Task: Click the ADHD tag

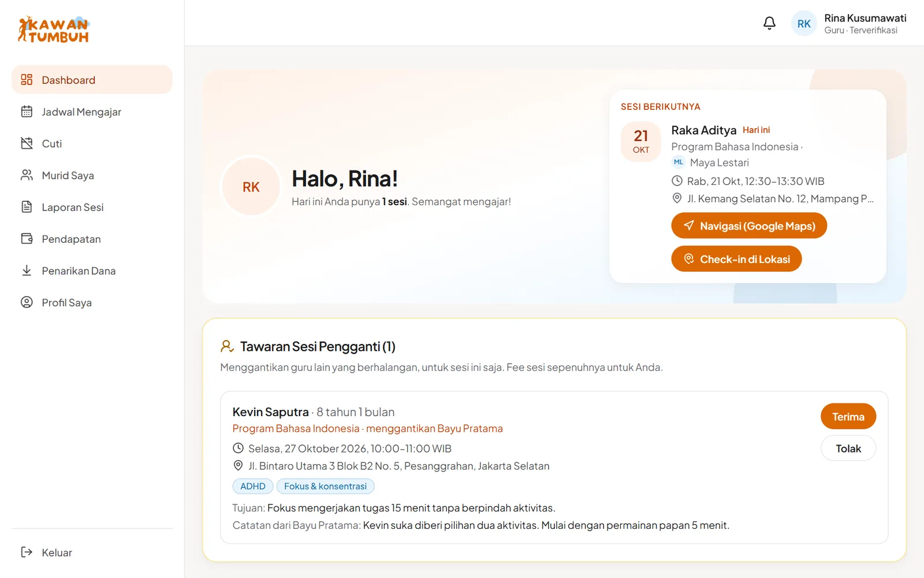Action: click(253, 486)
